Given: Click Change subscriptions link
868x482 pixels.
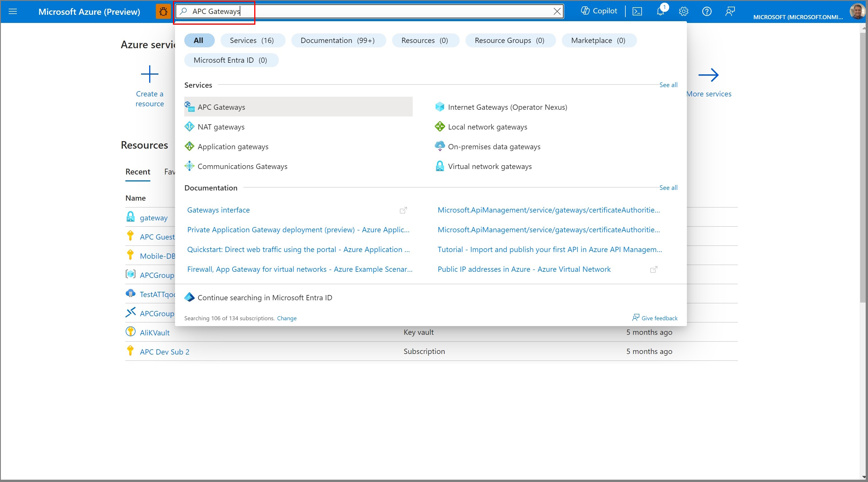Looking at the screenshot, I should click(x=286, y=318).
